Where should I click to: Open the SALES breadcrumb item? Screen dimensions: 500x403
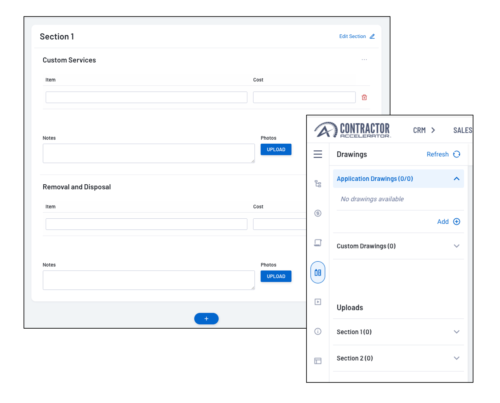[x=463, y=130]
